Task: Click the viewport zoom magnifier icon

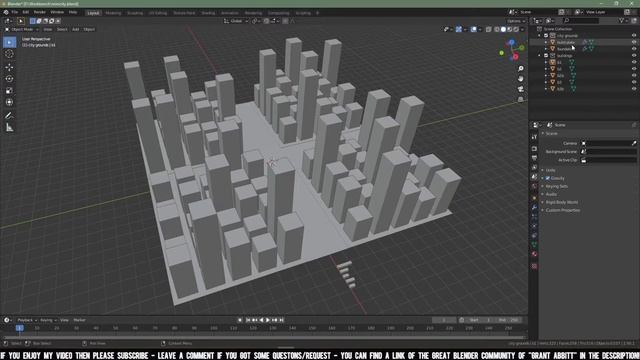Action: coord(520,69)
